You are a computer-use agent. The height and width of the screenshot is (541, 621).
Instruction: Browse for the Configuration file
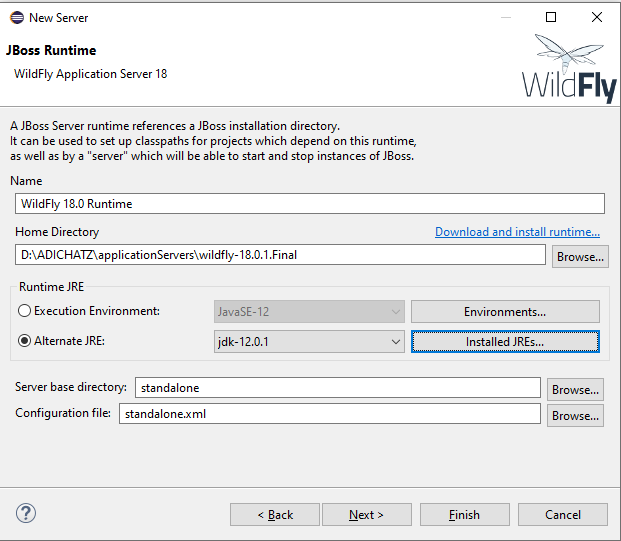click(576, 415)
